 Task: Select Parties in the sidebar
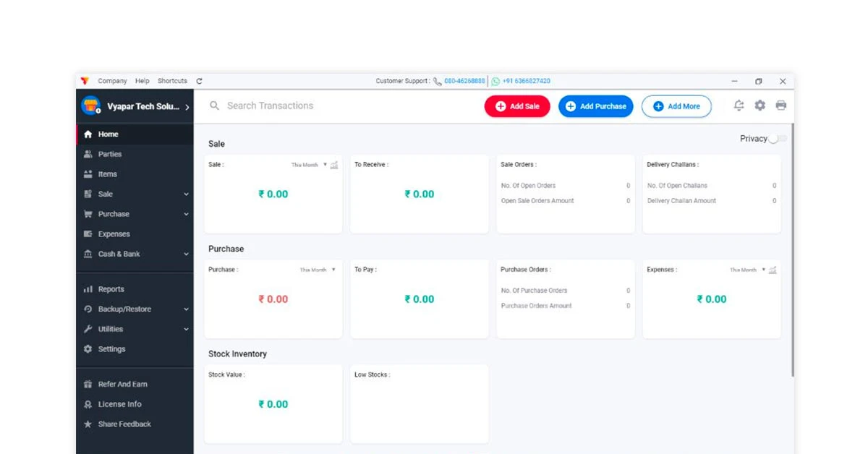pyautogui.click(x=110, y=154)
